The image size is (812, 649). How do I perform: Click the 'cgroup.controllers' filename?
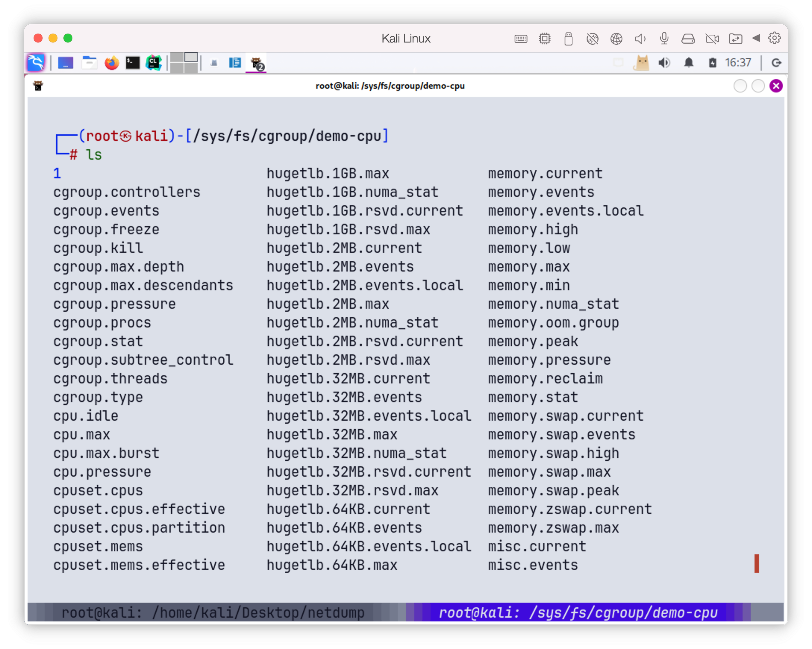point(127,192)
